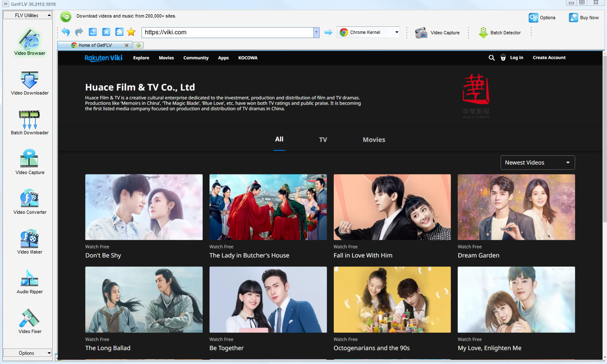
Task: Open The Lady in Butcher's House thumbnail
Action: pyautogui.click(x=268, y=207)
